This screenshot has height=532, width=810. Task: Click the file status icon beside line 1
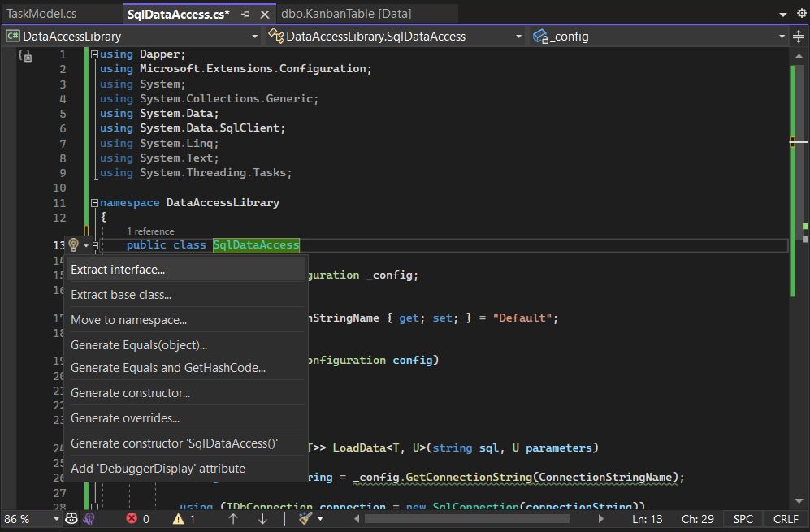click(x=25, y=55)
